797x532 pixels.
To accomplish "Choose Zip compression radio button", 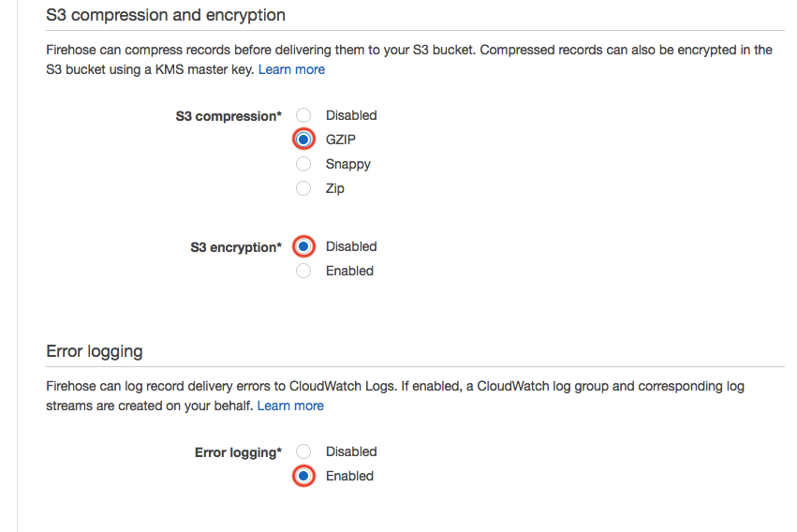I will click(x=303, y=188).
